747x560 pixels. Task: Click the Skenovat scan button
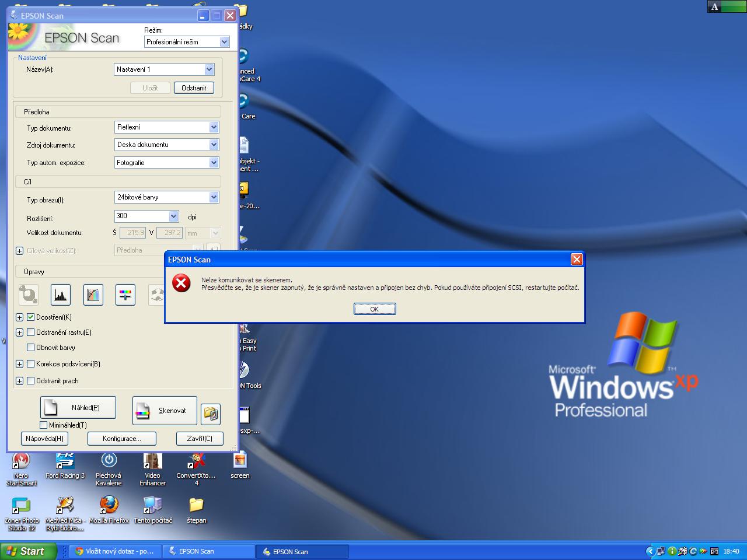pyautogui.click(x=165, y=411)
